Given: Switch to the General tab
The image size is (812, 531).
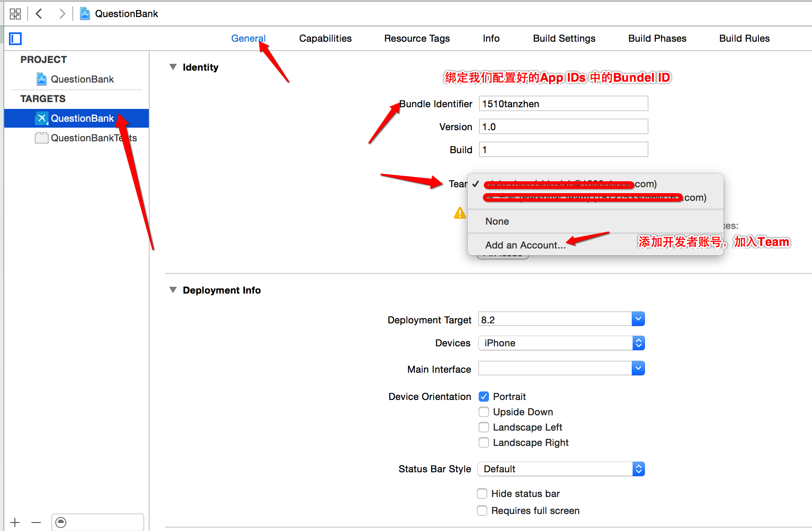Looking at the screenshot, I should tap(248, 38).
